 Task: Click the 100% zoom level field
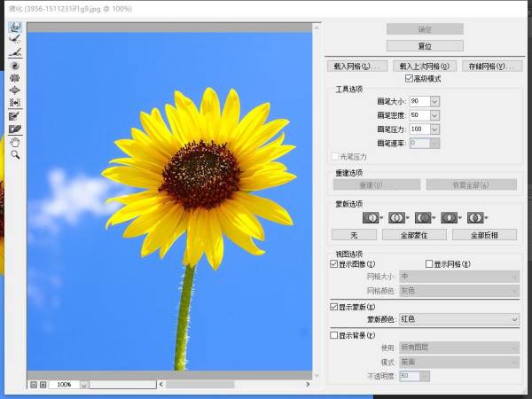pos(65,385)
